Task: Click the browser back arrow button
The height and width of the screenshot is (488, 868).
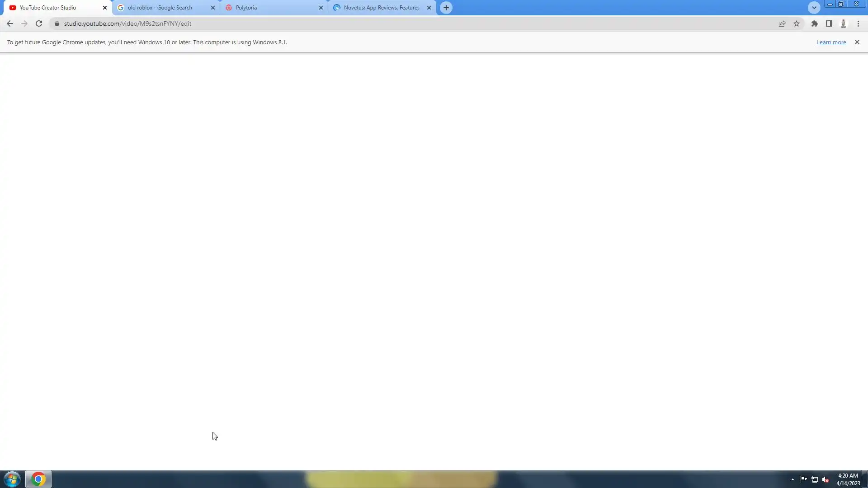Action: (x=9, y=23)
